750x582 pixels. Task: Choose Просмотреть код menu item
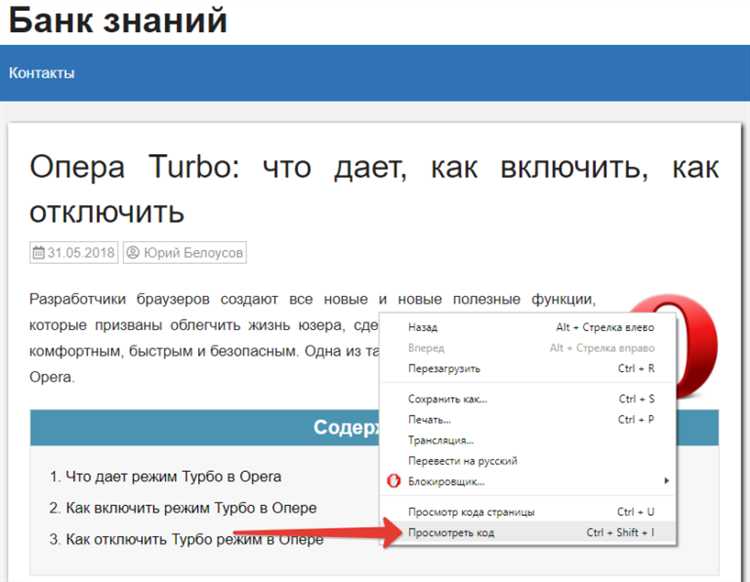click(528, 532)
